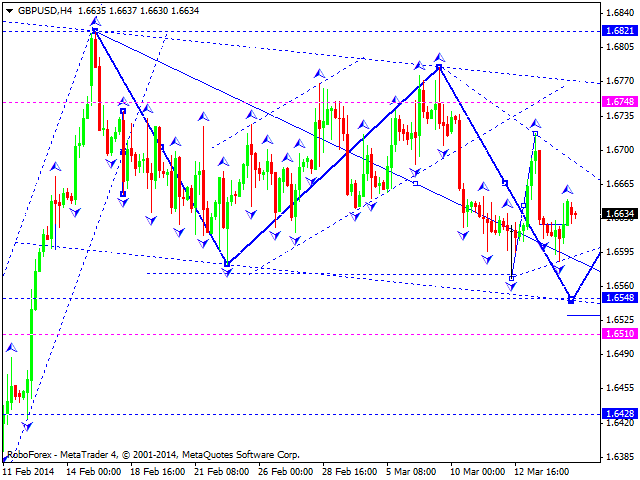This screenshot has height=480, width=640.
Task: Select the trendline anchor at the 1.6821 peak
Action: coord(94,31)
